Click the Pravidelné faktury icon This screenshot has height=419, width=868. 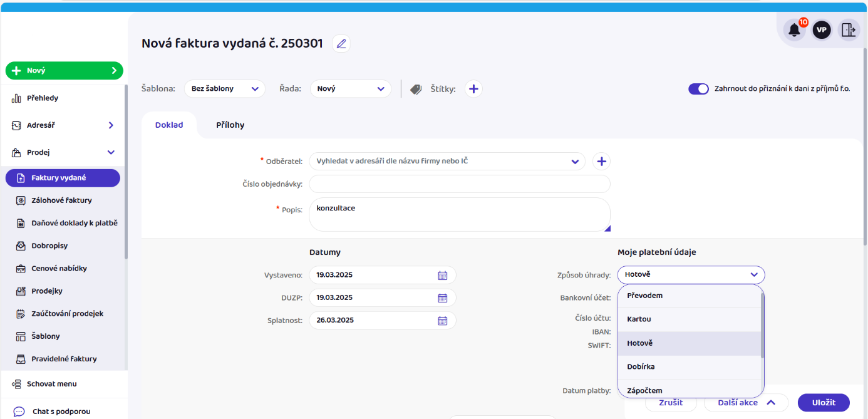click(21, 359)
